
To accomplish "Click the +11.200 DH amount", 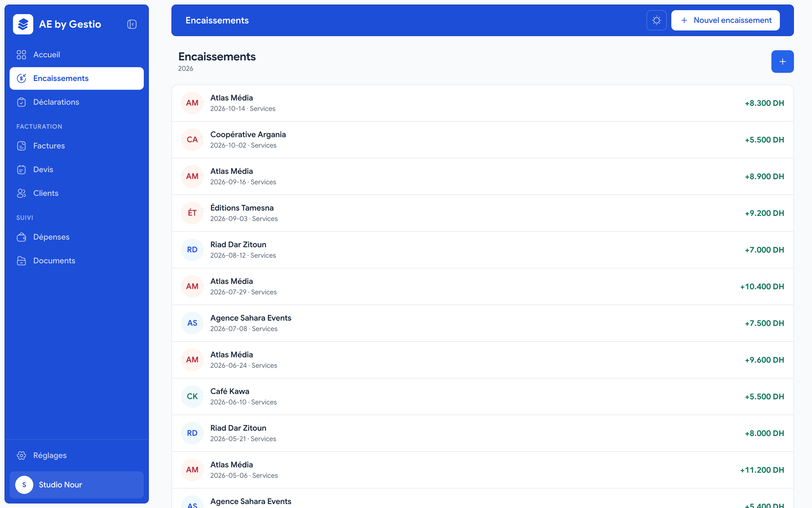I will pyautogui.click(x=762, y=470).
